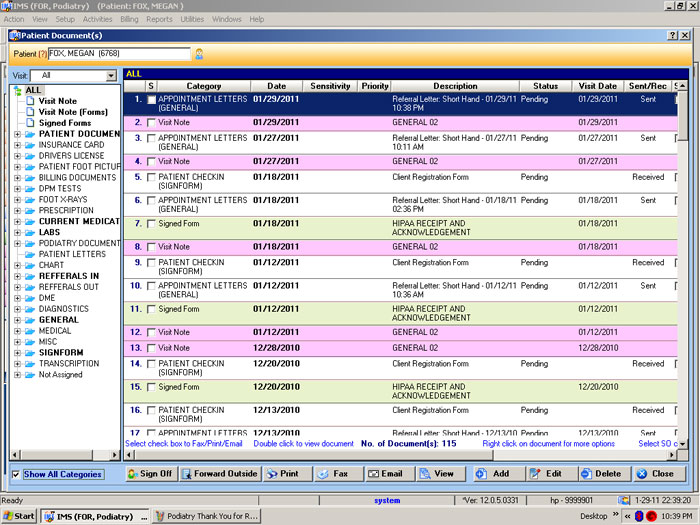Switch to Podiatry Thank You taskbar item
The height and width of the screenshot is (525, 700).
[x=207, y=516]
